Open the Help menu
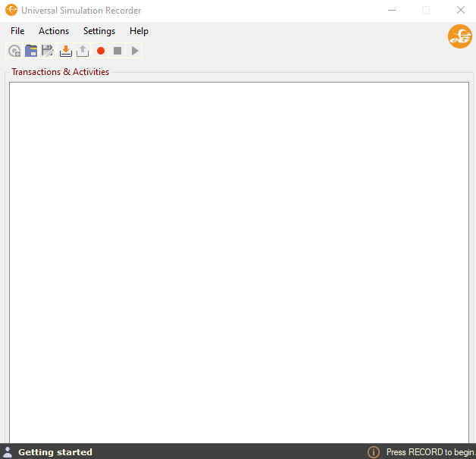Screen dimensions: 476x459 tap(139, 31)
